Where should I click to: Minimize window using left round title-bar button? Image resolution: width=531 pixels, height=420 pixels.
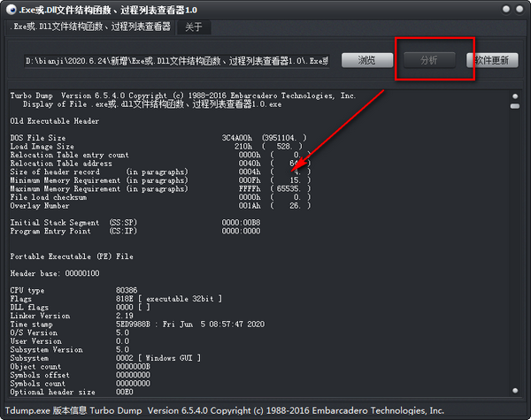point(506,9)
